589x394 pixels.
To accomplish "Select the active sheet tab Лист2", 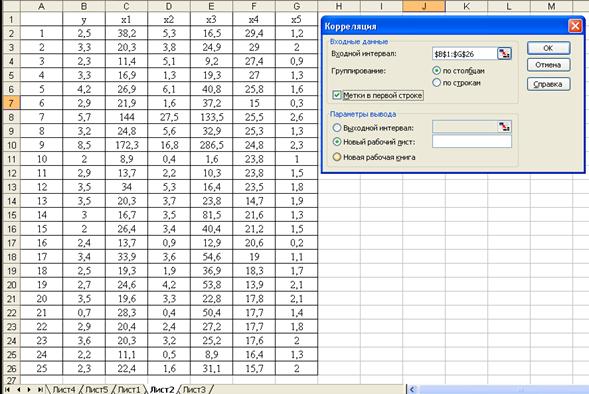I will (x=162, y=389).
